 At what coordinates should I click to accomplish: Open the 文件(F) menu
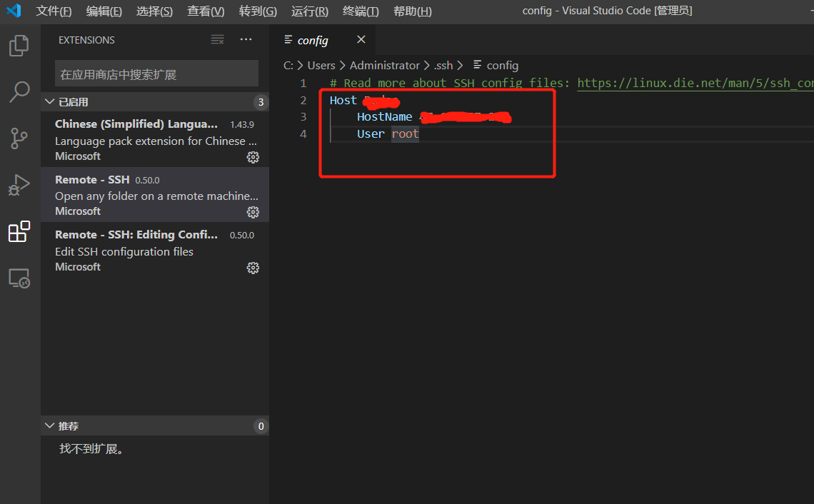(x=54, y=11)
